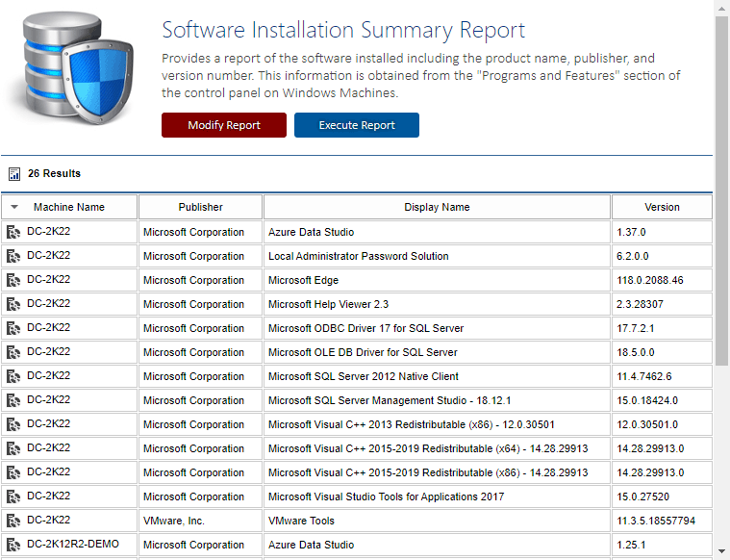Select the Visual C++ 2013 Redistributable (x86) cell

(437, 424)
